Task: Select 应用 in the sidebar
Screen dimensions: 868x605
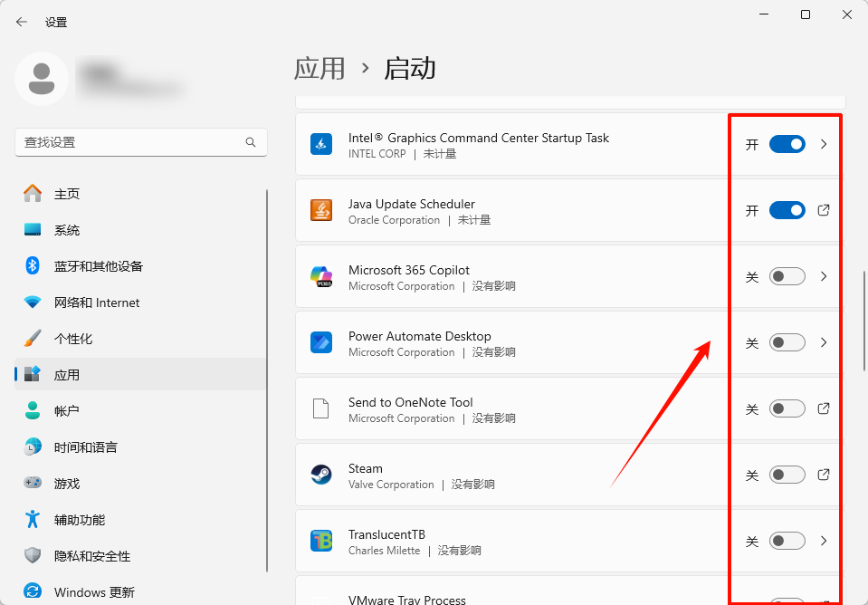Action: [140, 375]
